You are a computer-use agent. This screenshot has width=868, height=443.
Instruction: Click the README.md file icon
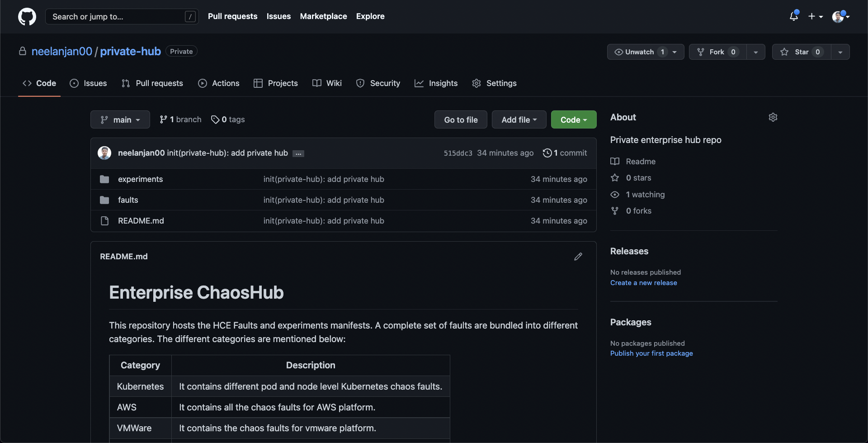[104, 221]
